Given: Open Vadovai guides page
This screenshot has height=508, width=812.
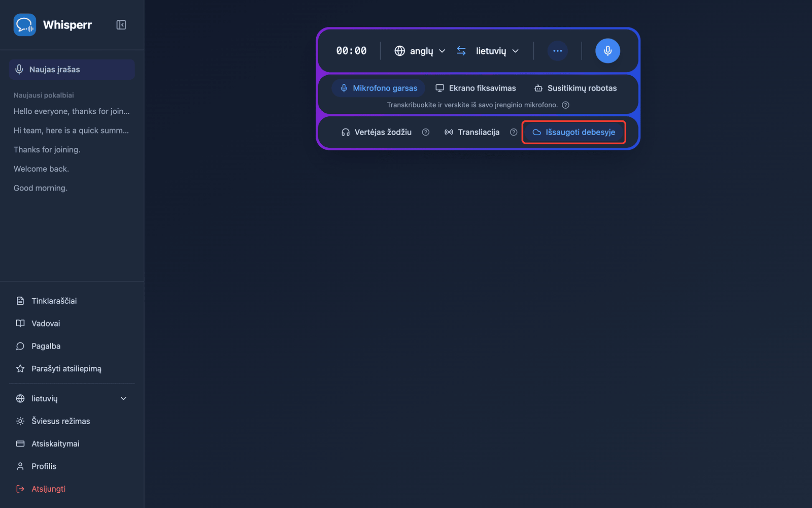Looking at the screenshot, I should click(x=72, y=324).
